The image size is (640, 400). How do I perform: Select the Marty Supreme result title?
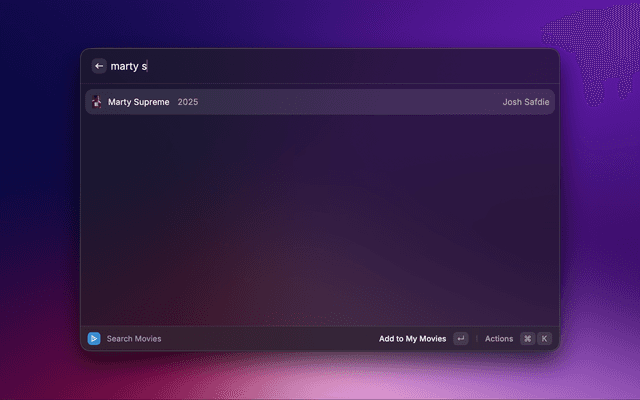click(138, 102)
